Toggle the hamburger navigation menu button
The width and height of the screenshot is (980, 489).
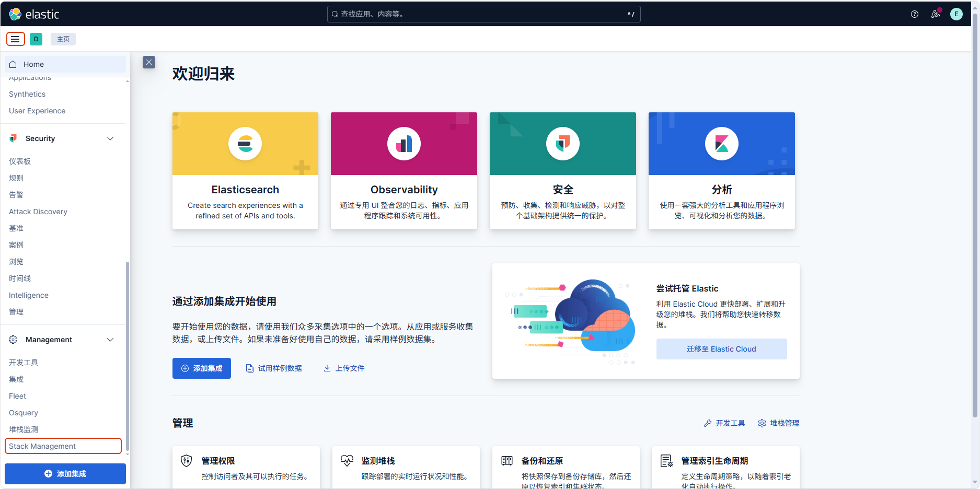click(15, 39)
